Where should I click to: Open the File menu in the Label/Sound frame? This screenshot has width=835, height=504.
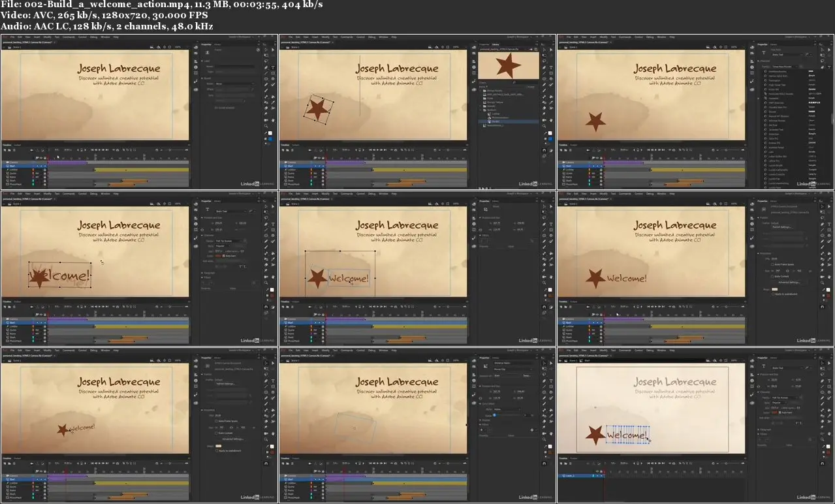11,37
